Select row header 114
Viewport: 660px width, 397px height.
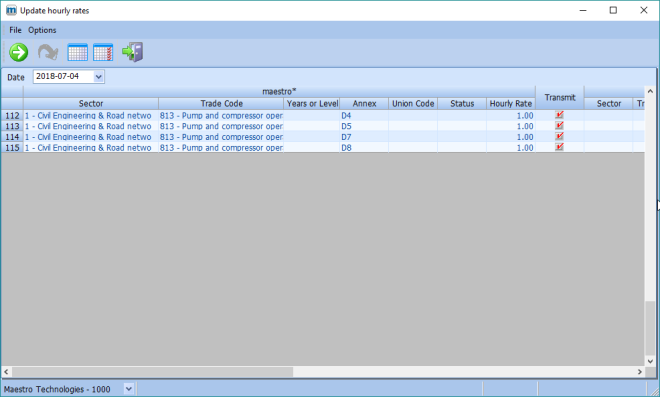(x=12, y=137)
